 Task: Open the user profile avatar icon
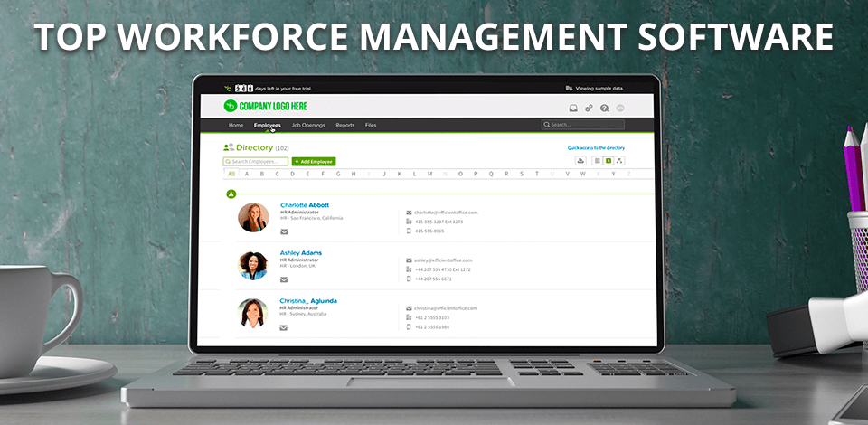tap(620, 109)
